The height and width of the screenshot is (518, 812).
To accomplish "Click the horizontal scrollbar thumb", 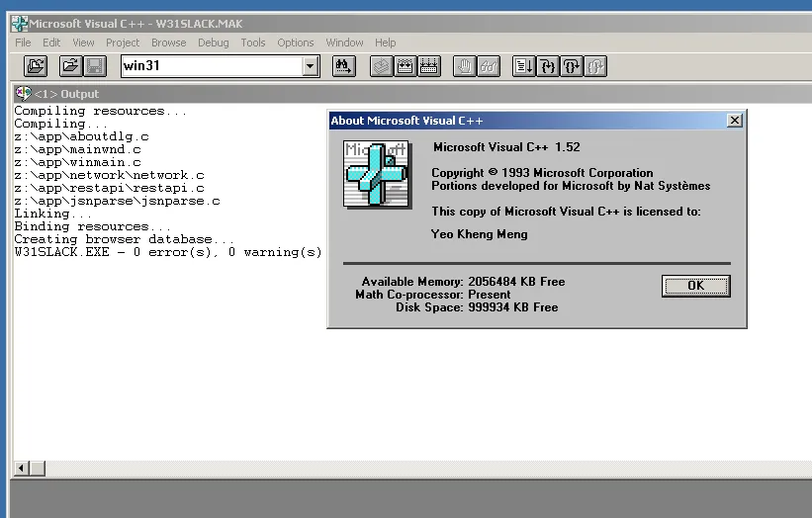I will (x=38, y=469).
